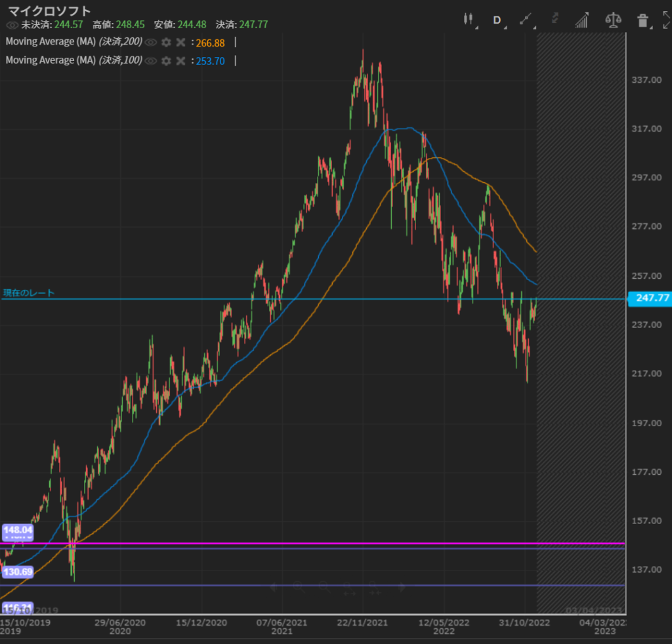Viewport: 672px width, 644px height.
Task: Open settings gear for MA 200
Action: coord(166,42)
